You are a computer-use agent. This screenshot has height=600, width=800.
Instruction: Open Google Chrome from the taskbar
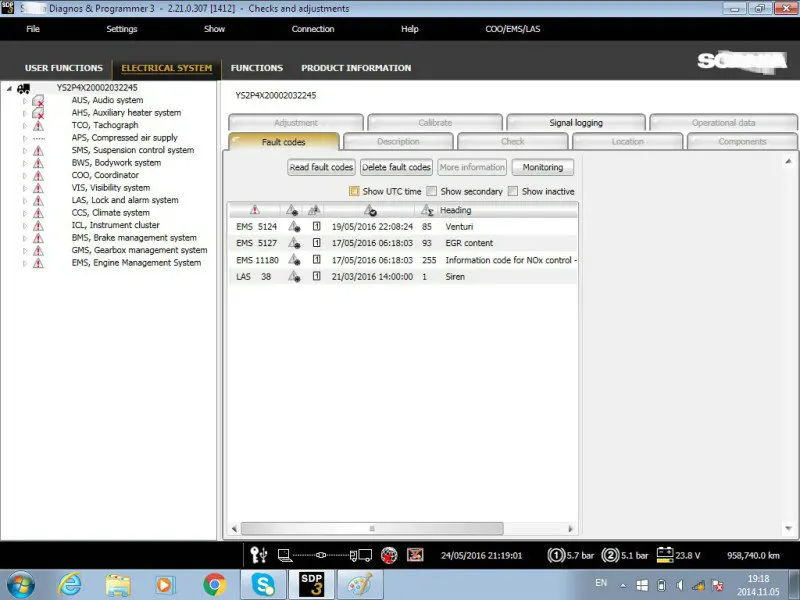point(215,585)
